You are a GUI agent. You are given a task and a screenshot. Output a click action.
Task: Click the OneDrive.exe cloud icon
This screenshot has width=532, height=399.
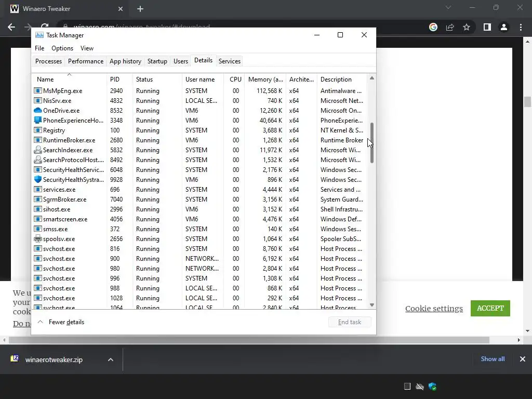(x=37, y=111)
